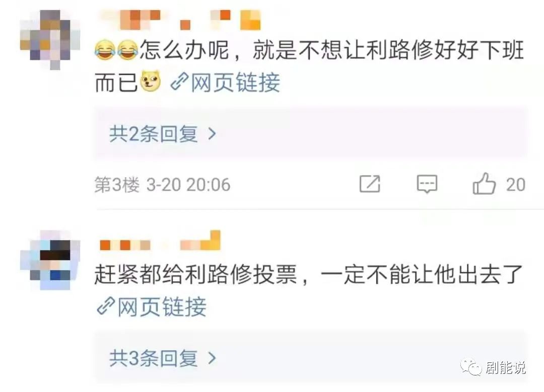Tap the share icon on the 3rd-floor comment

click(370, 183)
